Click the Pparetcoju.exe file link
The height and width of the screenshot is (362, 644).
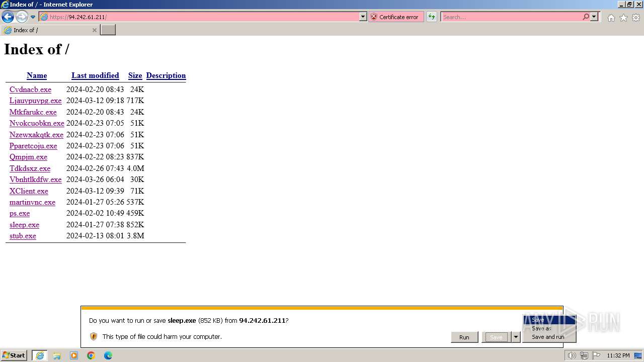point(33,146)
